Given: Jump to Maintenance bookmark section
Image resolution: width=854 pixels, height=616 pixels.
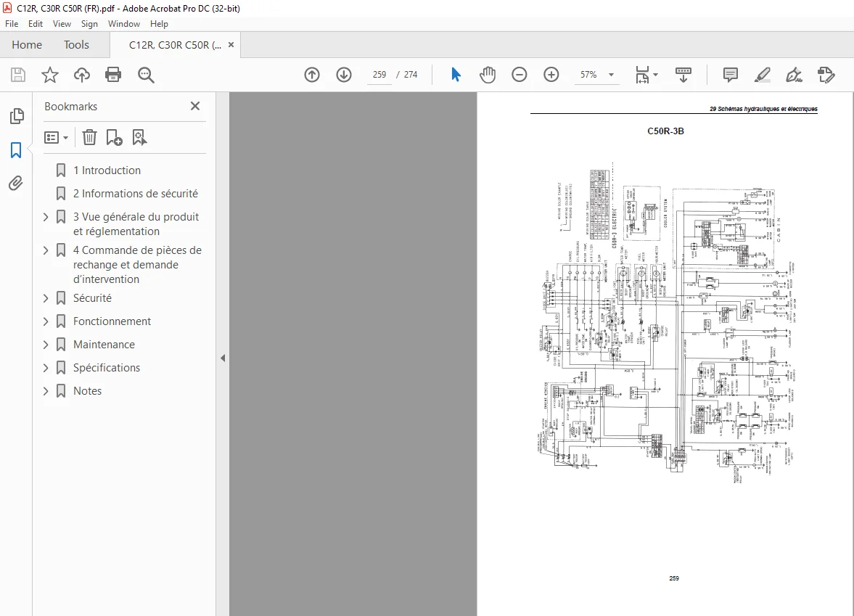Looking at the screenshot, I should tap(104, 344).
